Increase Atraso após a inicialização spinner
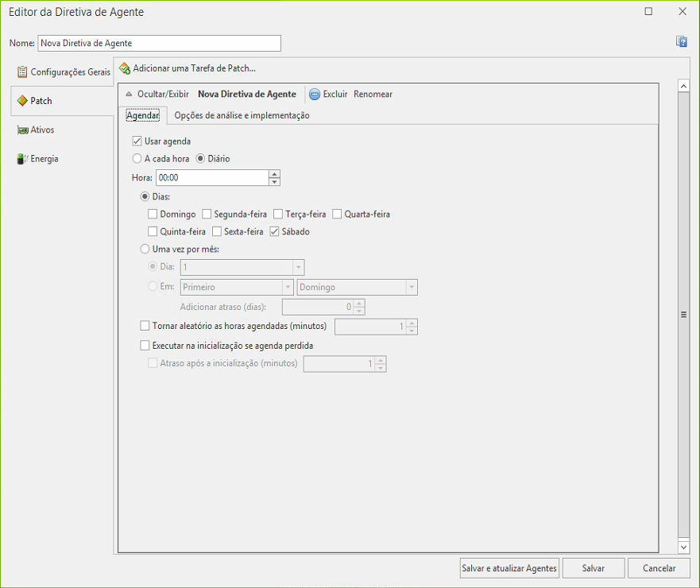This screenshot has height=588, width=700. pyautogui.click(x=381, y=360)
